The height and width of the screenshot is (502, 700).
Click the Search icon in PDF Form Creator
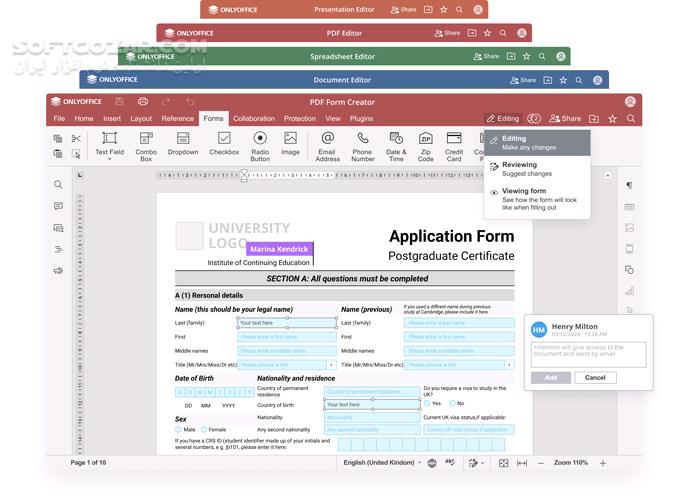coord(631,118)
